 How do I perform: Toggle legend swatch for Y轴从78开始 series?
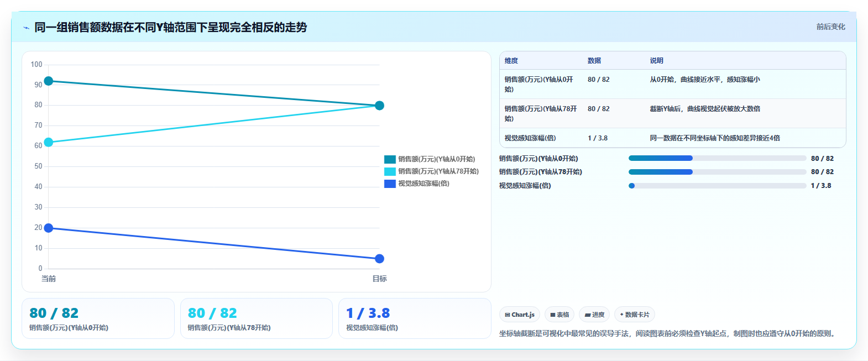pyautogui.click(x=390, y=171)
